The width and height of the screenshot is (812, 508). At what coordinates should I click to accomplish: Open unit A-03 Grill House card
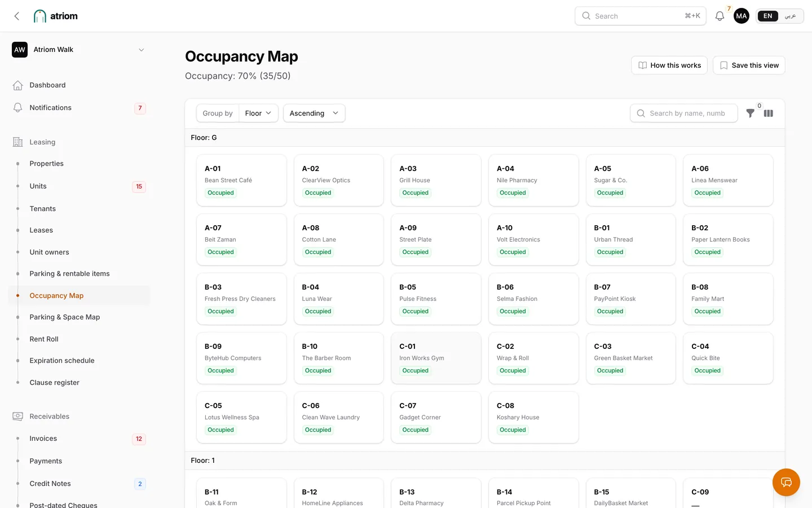[x=436, y=180]
